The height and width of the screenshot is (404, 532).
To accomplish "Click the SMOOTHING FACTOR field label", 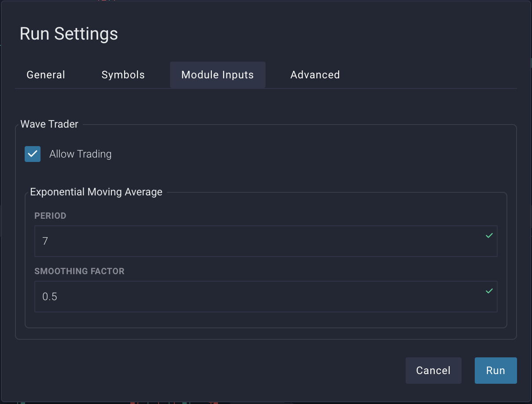I will pos(79,271).
